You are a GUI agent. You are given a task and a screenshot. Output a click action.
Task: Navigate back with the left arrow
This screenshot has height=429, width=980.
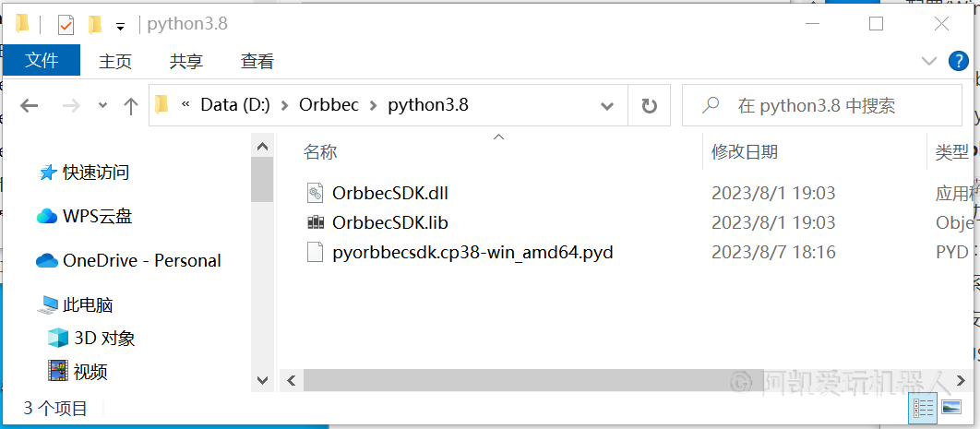point(30,105)
